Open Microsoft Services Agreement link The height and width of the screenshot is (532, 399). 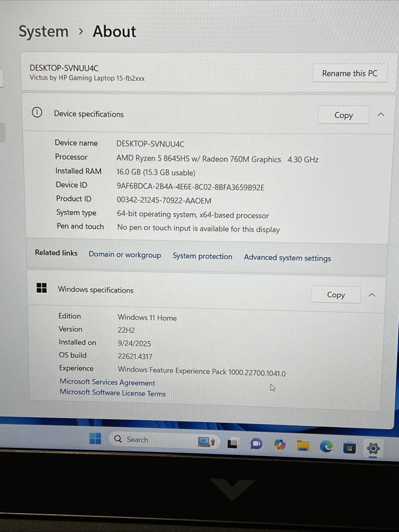pos(107,382)
